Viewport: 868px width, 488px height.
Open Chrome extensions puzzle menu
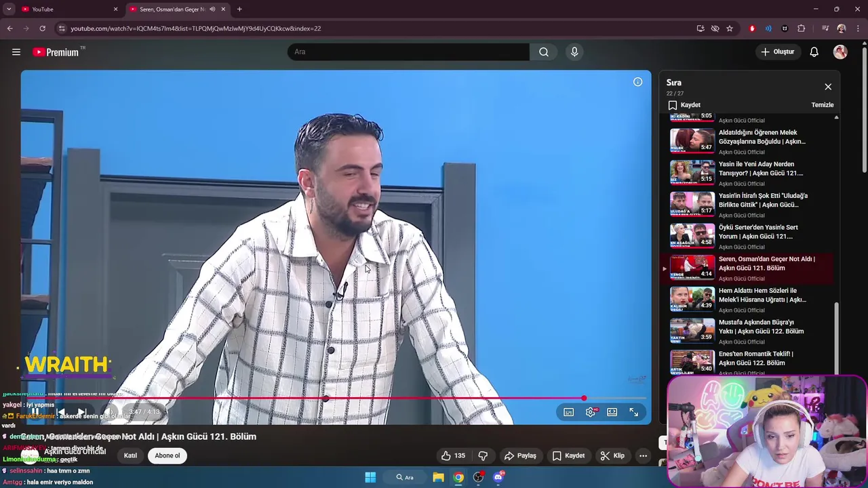pos(802,28)
